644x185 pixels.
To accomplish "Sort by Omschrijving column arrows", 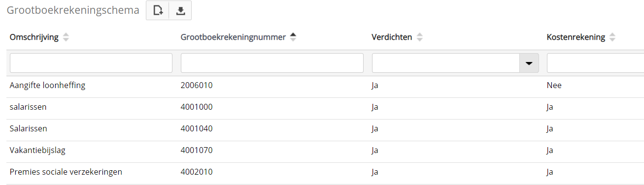I will coord(66,37).
